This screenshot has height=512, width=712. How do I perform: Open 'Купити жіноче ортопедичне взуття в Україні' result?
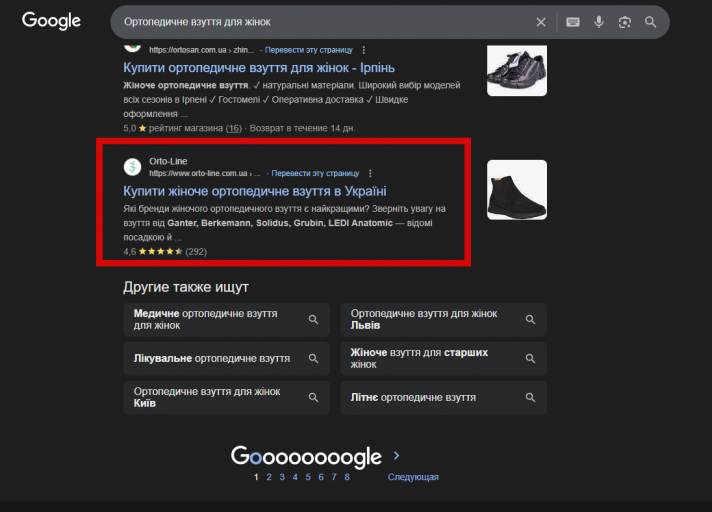tap(255, 191)
